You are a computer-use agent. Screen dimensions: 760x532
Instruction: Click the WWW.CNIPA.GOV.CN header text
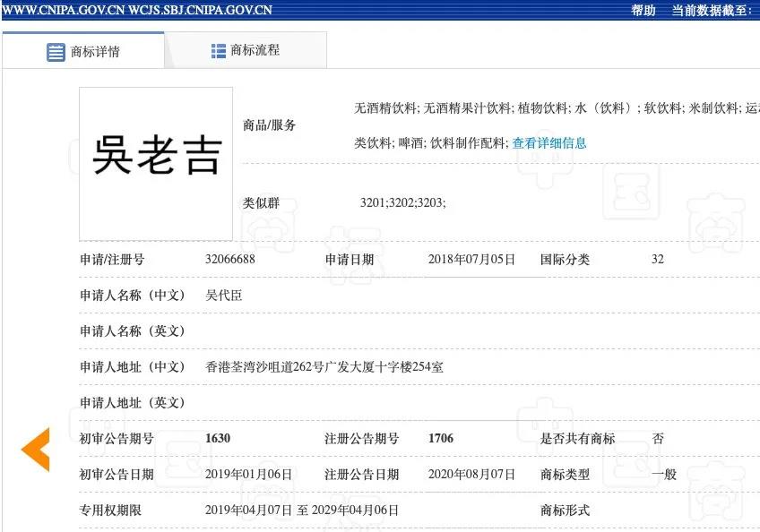click(64, 10)
